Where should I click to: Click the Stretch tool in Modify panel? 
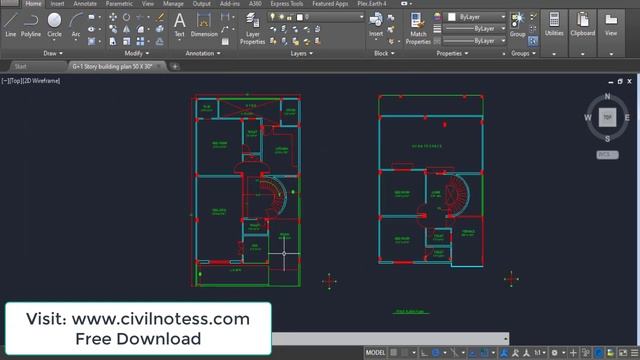click(x=113, y=41)
